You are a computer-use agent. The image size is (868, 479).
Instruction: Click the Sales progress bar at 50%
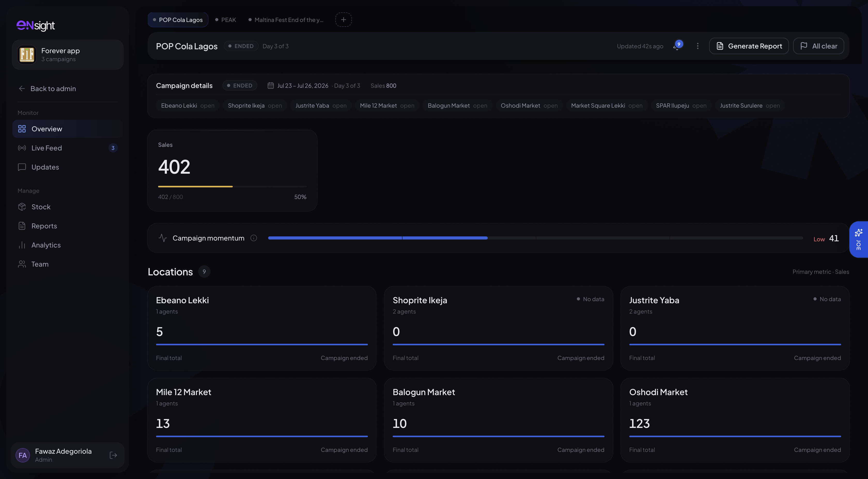click(x=232, y=187)
